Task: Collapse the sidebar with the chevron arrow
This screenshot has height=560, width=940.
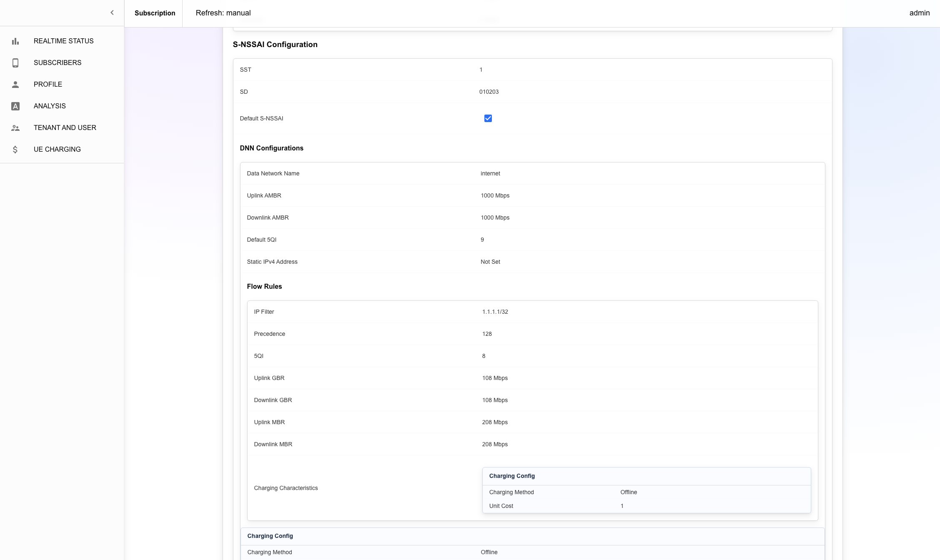Action: tap(112, 13)
